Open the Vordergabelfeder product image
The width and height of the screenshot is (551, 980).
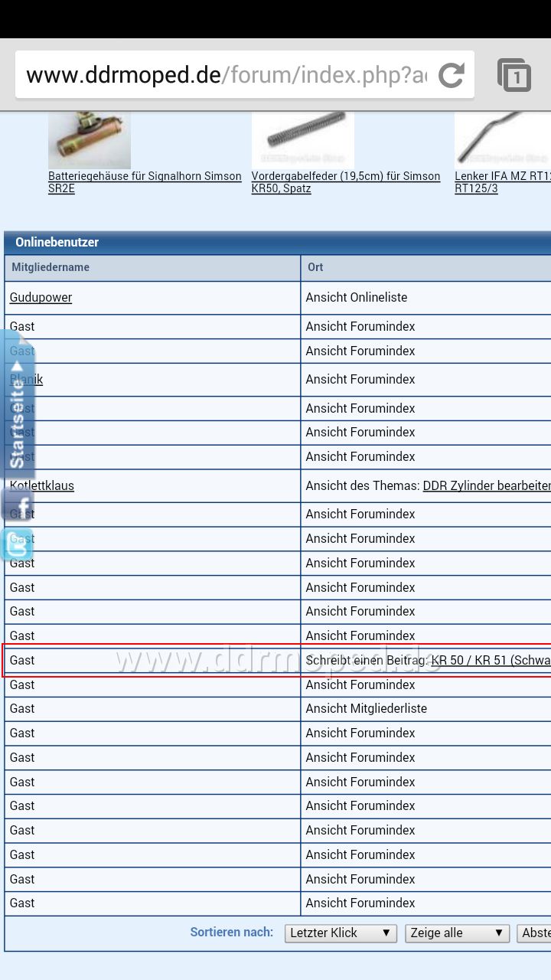coord(302,140)
